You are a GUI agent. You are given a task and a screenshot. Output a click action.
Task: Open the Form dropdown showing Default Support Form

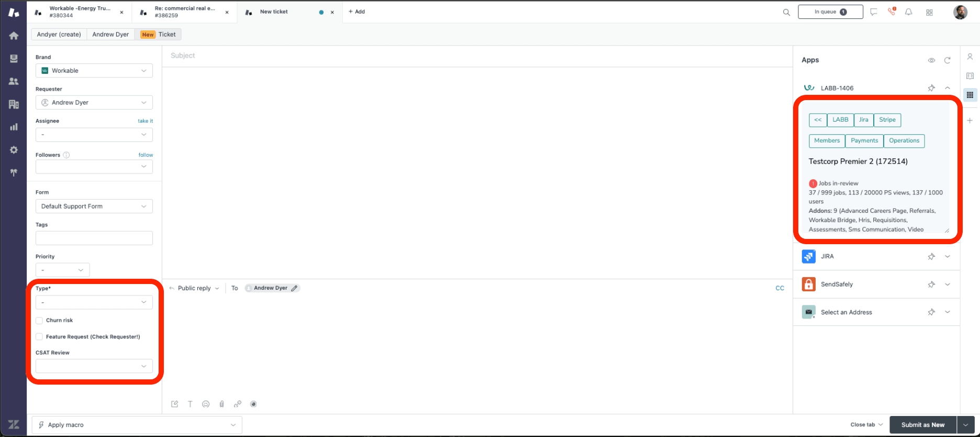pyautogui.click(x=94, y=206)
